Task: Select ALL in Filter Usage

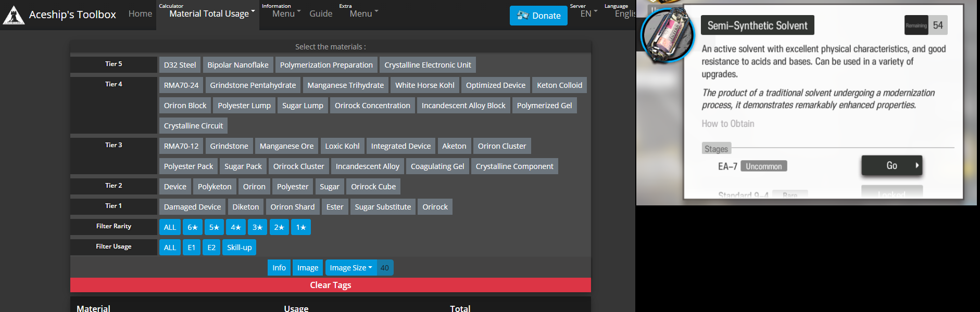Action: click(x=170, y=248)
